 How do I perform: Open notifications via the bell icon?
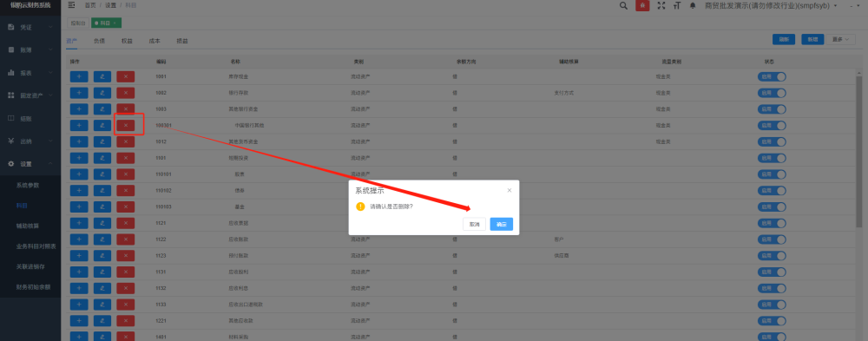point(693,5)
